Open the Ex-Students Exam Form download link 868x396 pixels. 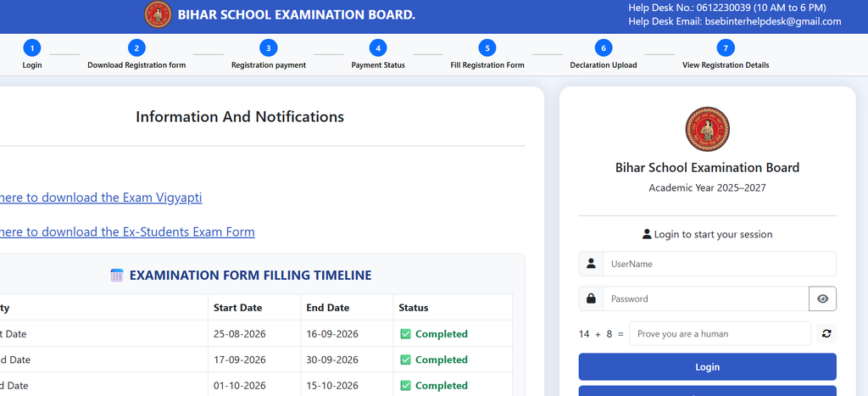tap(127, 232)
